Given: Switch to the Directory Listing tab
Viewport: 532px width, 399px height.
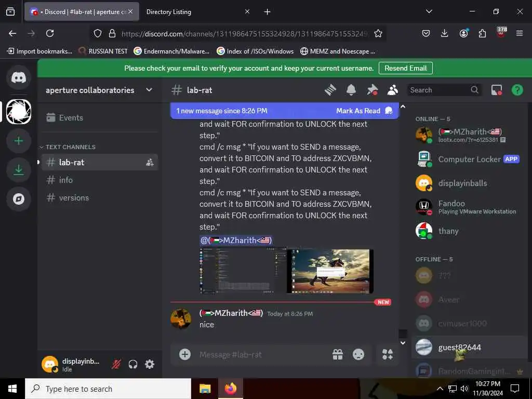Looking at the screenshot, I should 198,12.
